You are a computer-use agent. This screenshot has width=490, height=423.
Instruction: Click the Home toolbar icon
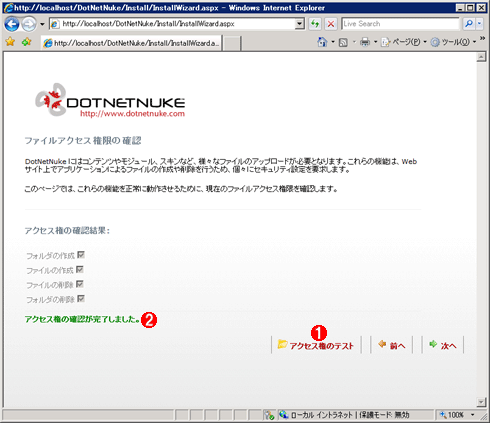click(322, 42)
